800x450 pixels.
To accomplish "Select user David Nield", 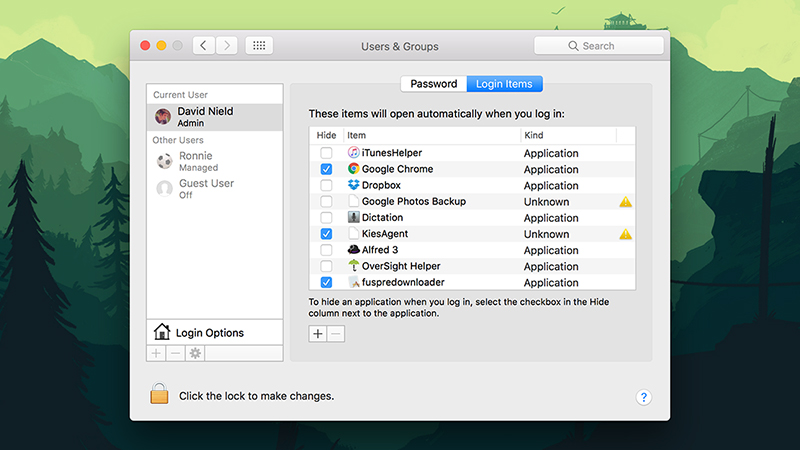I will [215, 117].
